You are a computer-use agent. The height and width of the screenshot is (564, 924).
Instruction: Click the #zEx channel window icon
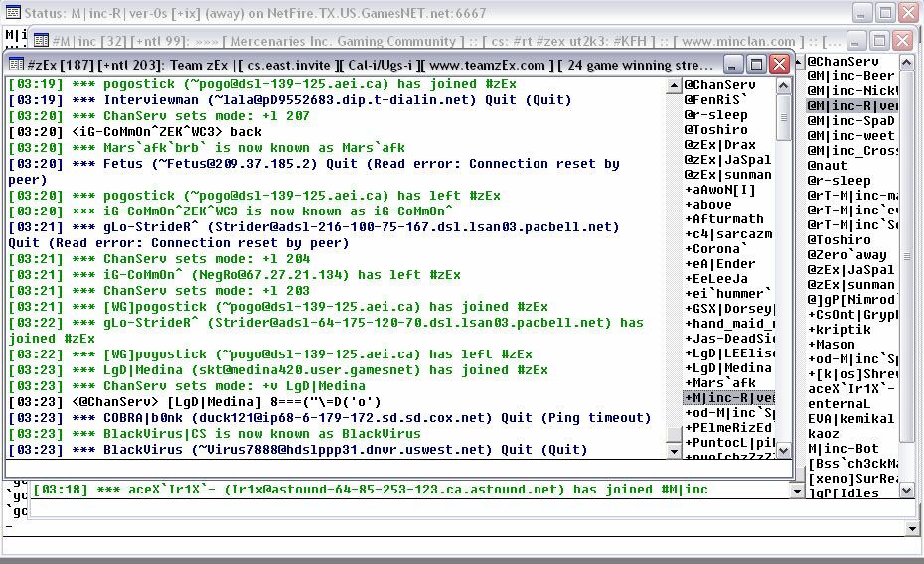(16, 65)
